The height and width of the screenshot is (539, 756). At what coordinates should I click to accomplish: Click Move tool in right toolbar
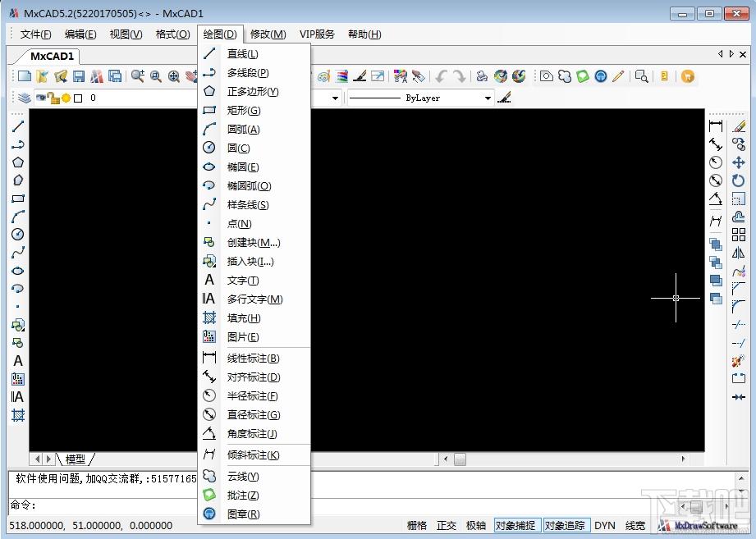(738, 162)
